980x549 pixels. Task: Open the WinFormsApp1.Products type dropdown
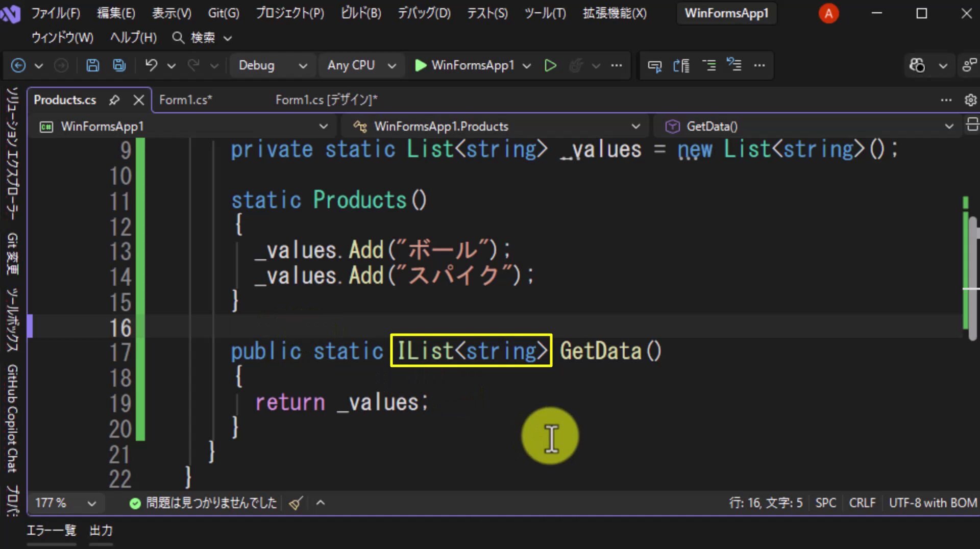tap(496, 126)
